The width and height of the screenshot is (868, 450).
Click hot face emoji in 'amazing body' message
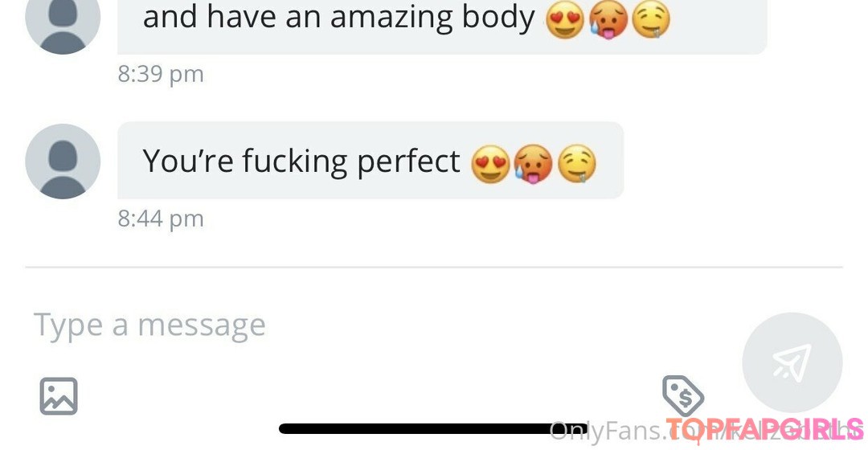click(608, 20)
